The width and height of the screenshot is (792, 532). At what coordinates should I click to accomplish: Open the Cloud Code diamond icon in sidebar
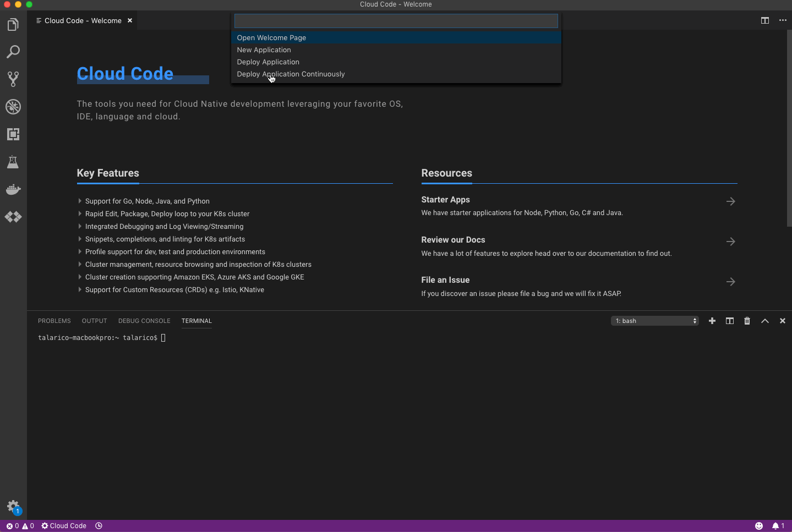(13, 217)
